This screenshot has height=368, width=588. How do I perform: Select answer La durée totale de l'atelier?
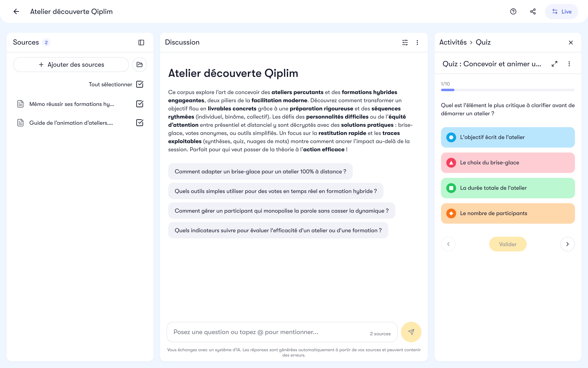508,188
